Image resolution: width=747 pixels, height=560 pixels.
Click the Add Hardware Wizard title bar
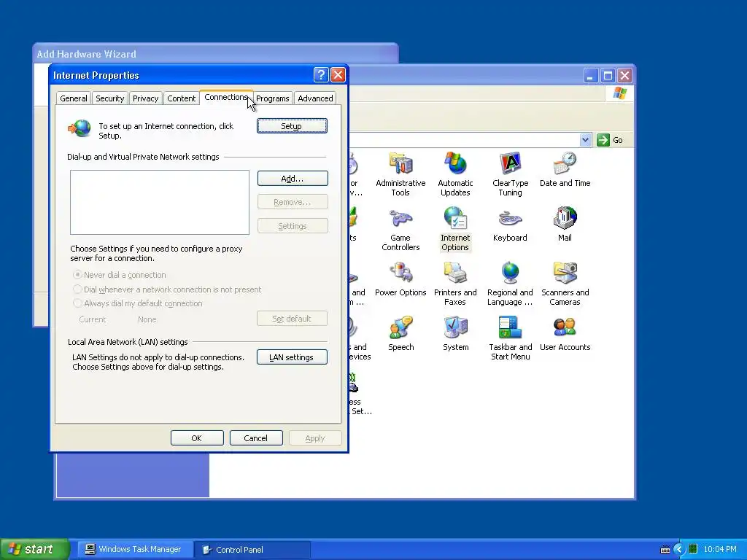pyautogui.click(x=215, y=54)
